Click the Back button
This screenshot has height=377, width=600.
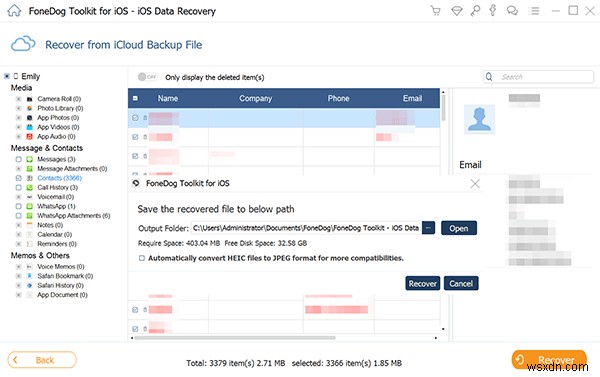pyautogui.click(x=42, y=360)
